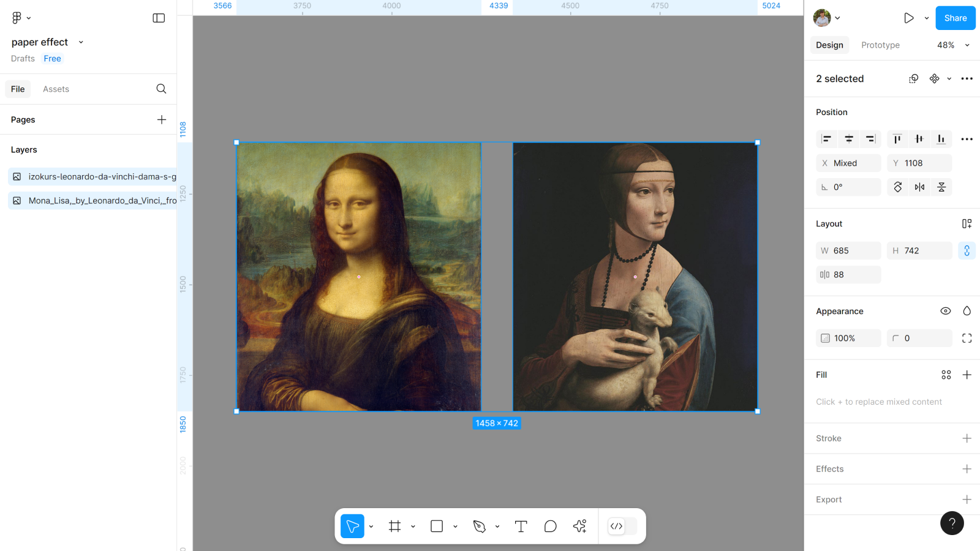Click the opacity 100% field

point(848,338)
